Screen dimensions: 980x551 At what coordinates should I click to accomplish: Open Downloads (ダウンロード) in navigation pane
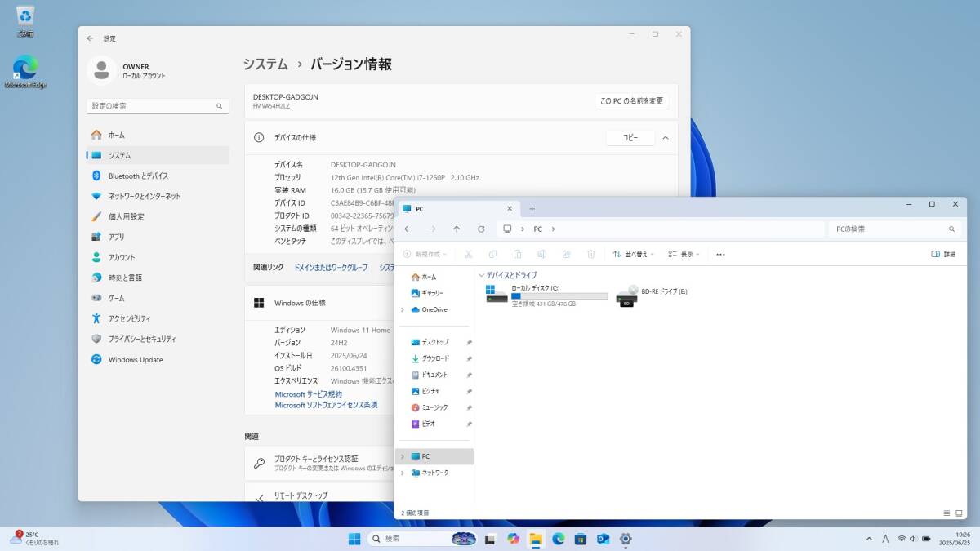(x=435, y=358)
